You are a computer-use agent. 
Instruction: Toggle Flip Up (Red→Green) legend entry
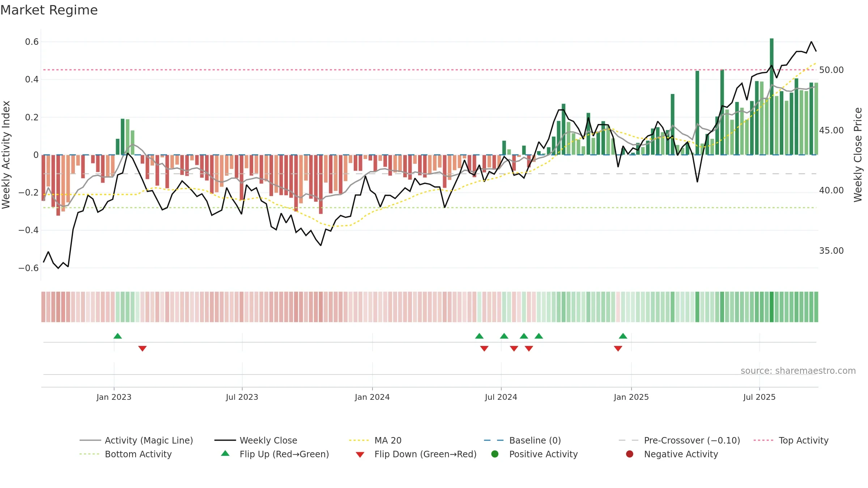[x=275, y=454]
